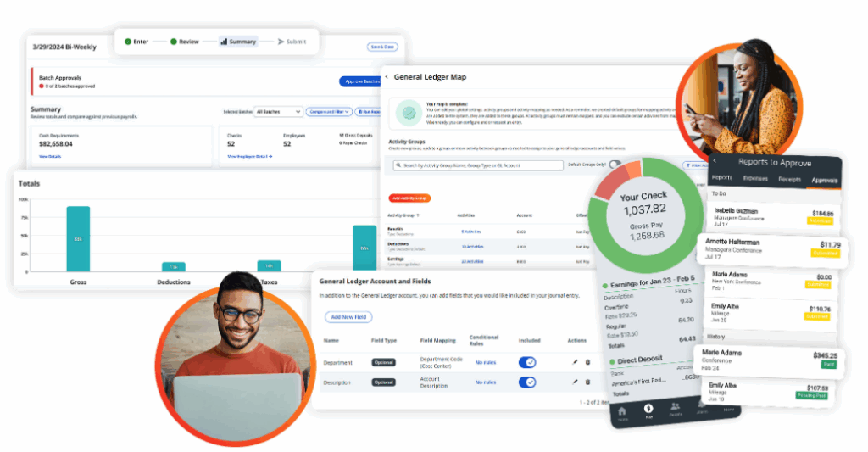This screenshot has height=452, width=868.
Task: Click the green Enter step check icon
Action: (128, 42)
